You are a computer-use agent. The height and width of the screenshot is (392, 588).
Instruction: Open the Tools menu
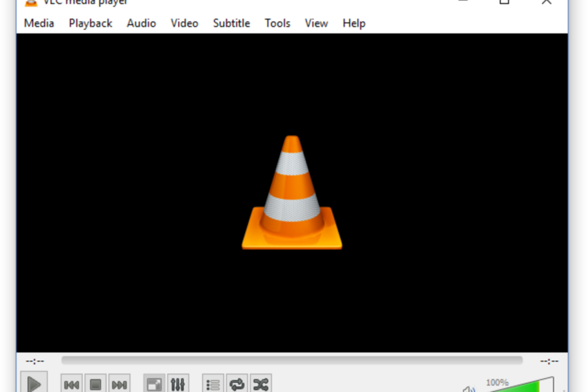(277, 23)
